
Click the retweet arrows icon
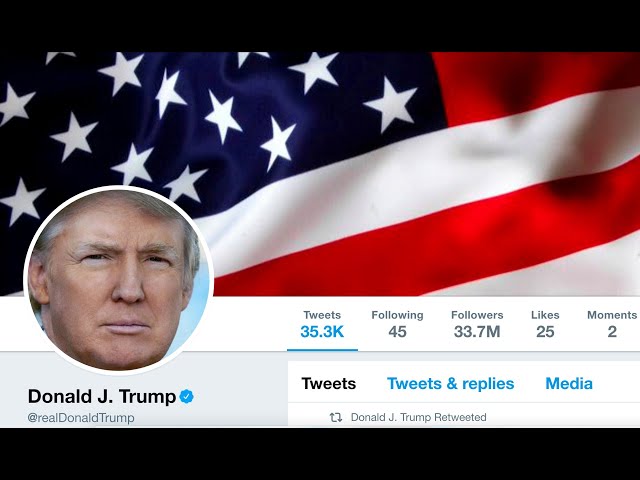click(x=336, y=417)
